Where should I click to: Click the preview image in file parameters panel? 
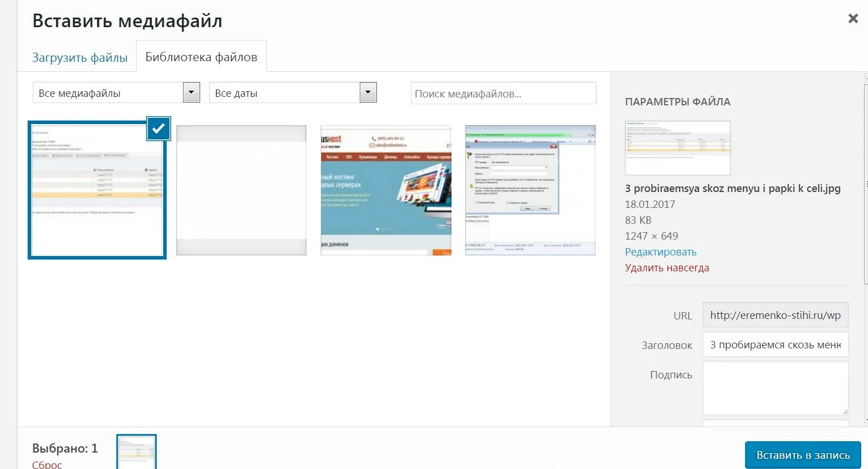[x=678, y=148]
